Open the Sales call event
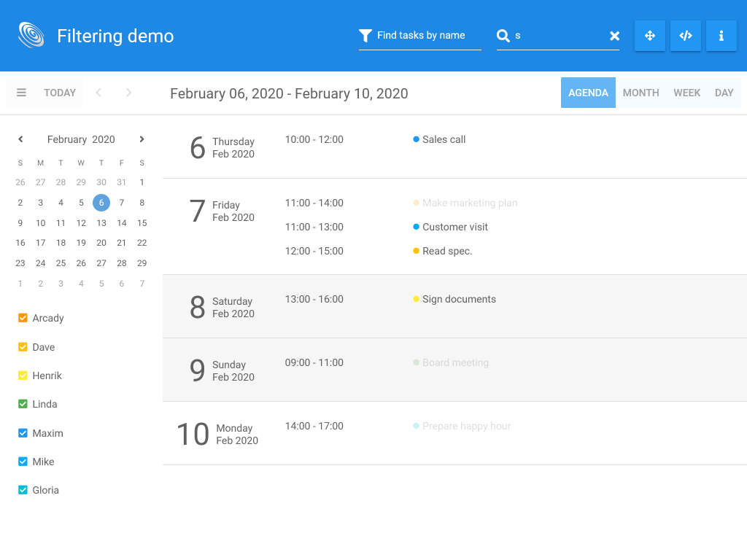This screenshot has width=747, height=560. click(x=444, y=139)
